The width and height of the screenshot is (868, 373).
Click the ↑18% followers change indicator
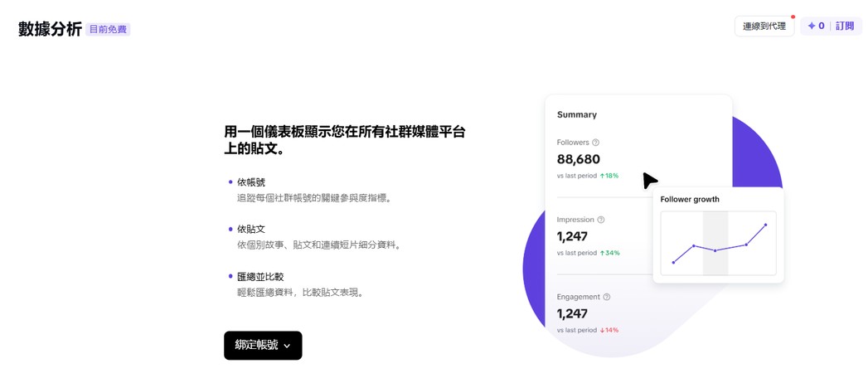pyautogui.click(x=609, y=176)
